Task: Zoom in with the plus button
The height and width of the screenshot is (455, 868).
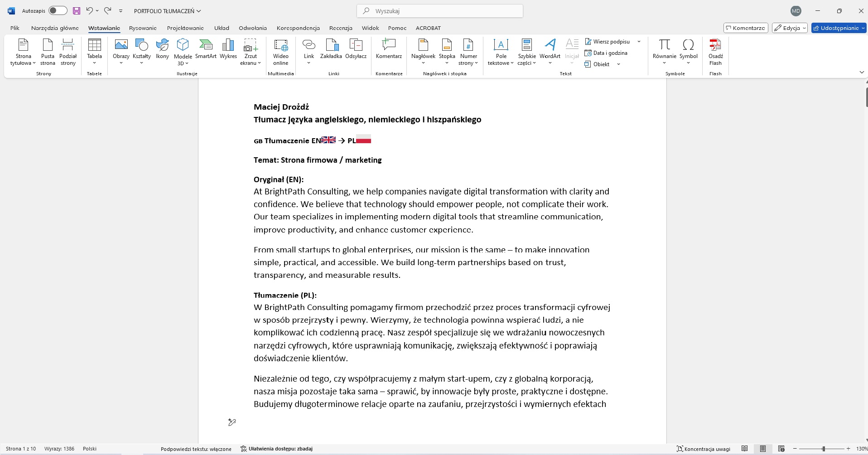Action: (x=849, y=449)
